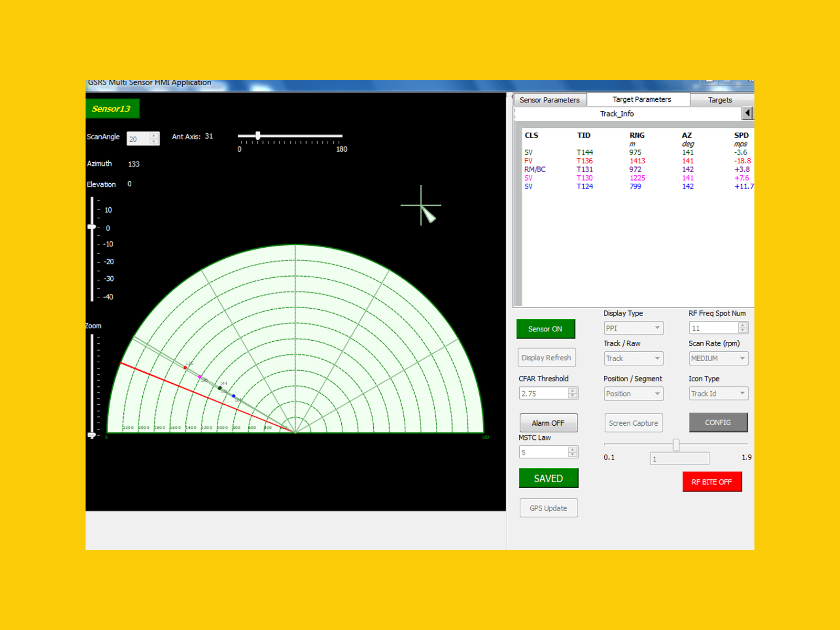Click the Azimuth value 133

pos(134,164)
